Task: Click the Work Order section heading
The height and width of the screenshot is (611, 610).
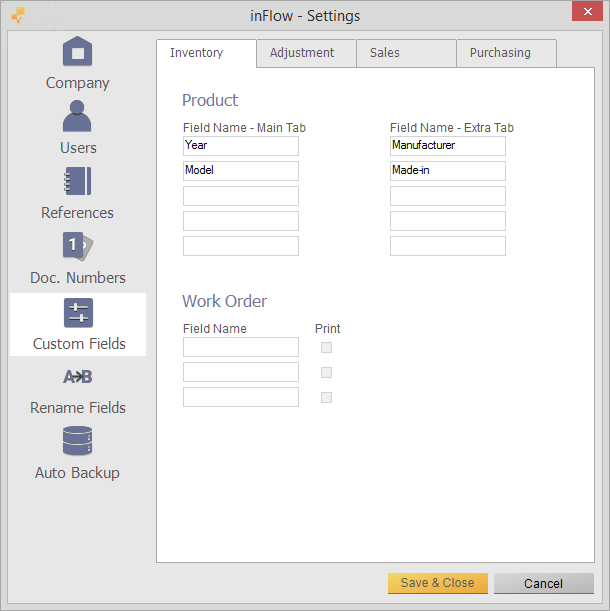Action: (x=225, y=301)
